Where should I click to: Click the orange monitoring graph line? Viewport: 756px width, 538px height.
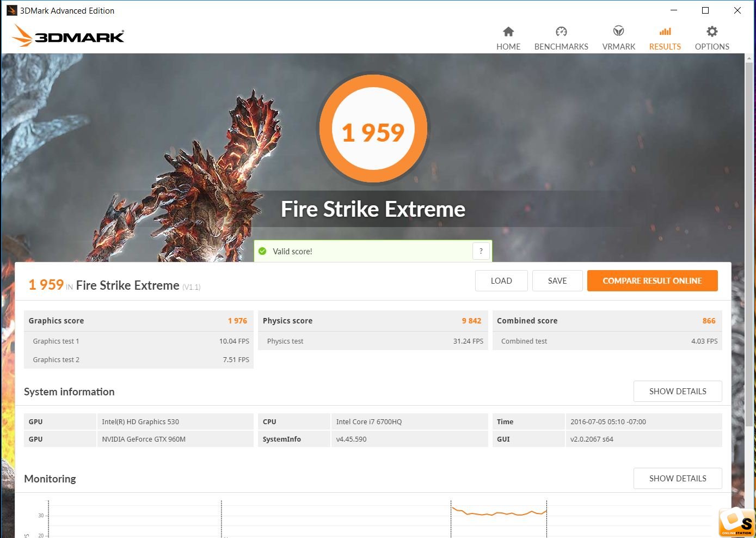(x=499, y=513)
